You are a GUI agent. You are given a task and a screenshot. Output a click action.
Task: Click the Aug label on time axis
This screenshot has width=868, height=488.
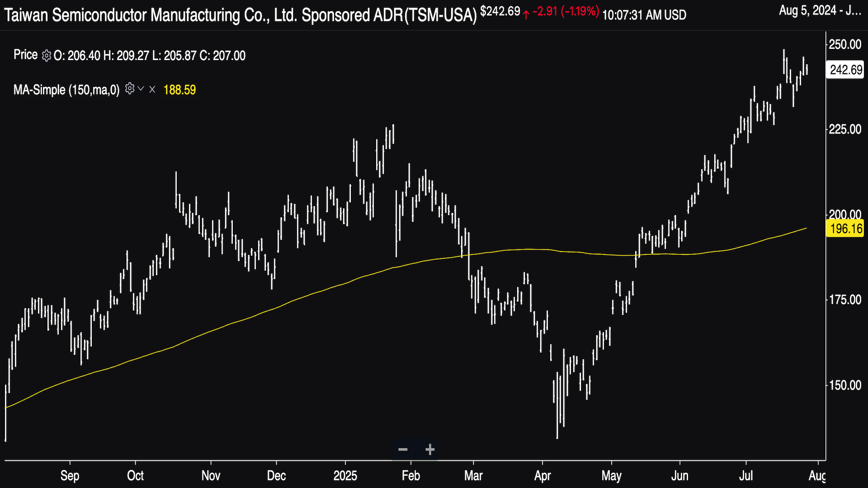pyautogui.click(x=817, y=476)
